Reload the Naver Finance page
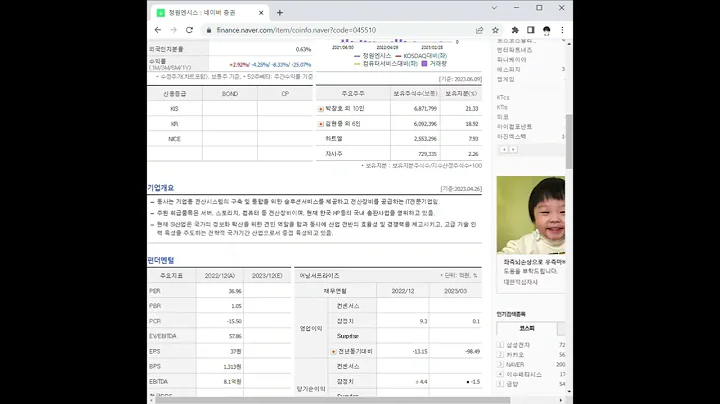 click(x=189, y=30)
